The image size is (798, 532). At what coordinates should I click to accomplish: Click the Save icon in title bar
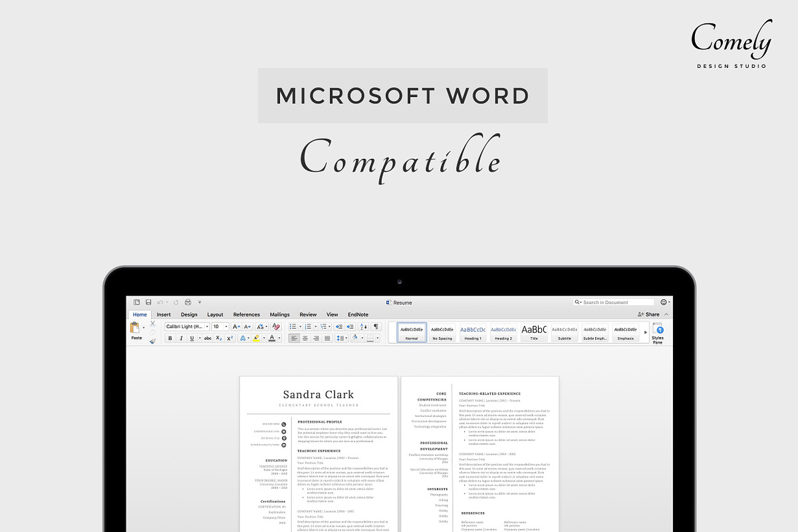click(x=148, y=302)
